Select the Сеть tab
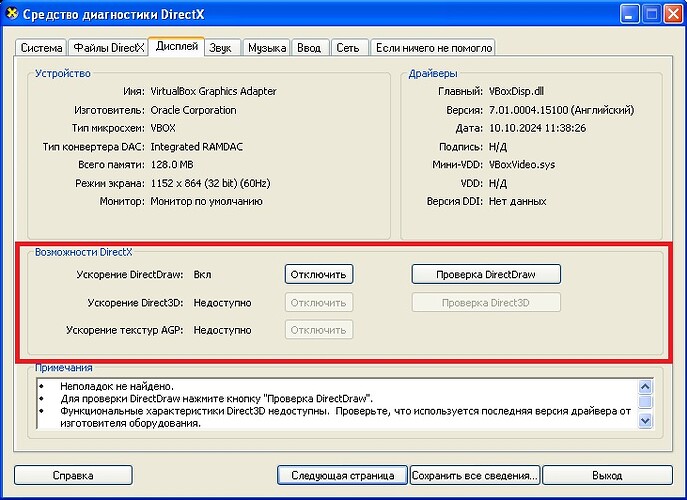Screen dimensions: 687x500 348,48
